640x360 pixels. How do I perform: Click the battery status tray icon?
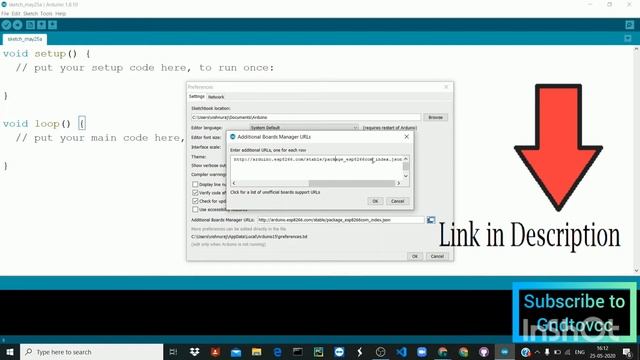[557, 352]
